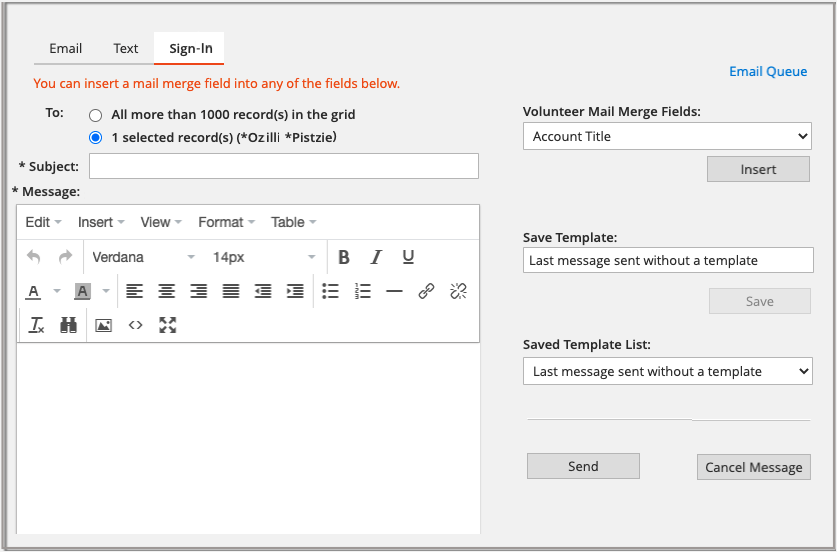The image size is (837, 552).
Task: Toggle bold formatting in the editor
Action: point(344,258)
